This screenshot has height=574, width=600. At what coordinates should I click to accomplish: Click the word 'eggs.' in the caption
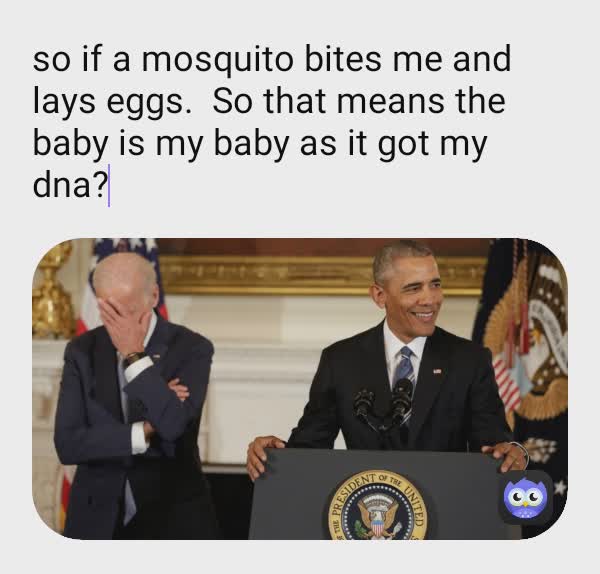pos(149,102)
